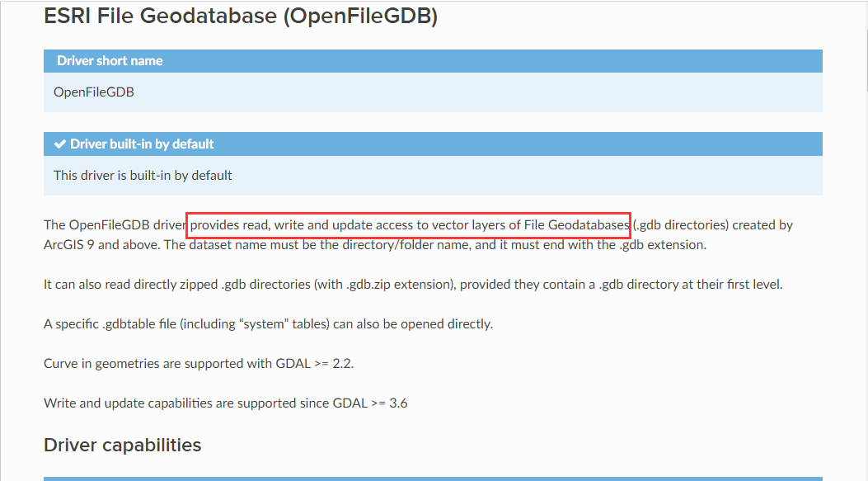The width and height of the screenshot is (868, 481).
Task: Select the "Driver short name" header bar
Action: [x=433, y=61]
